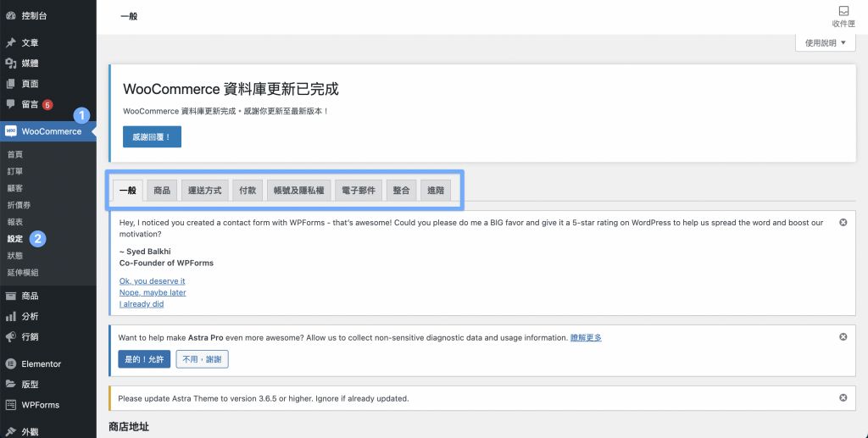The image size is (868, 438).
Task: Open the 媒體 media icon
Action: [10, 63]
